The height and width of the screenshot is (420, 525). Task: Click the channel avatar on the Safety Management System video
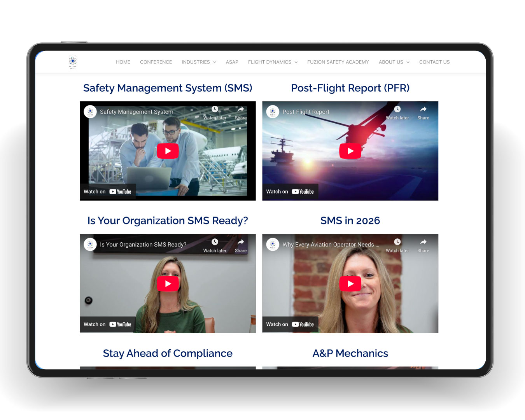click(x=90, y=112)
